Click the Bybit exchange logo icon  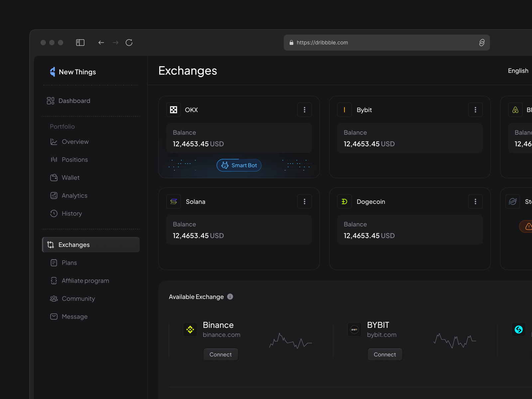coord(344,110)
